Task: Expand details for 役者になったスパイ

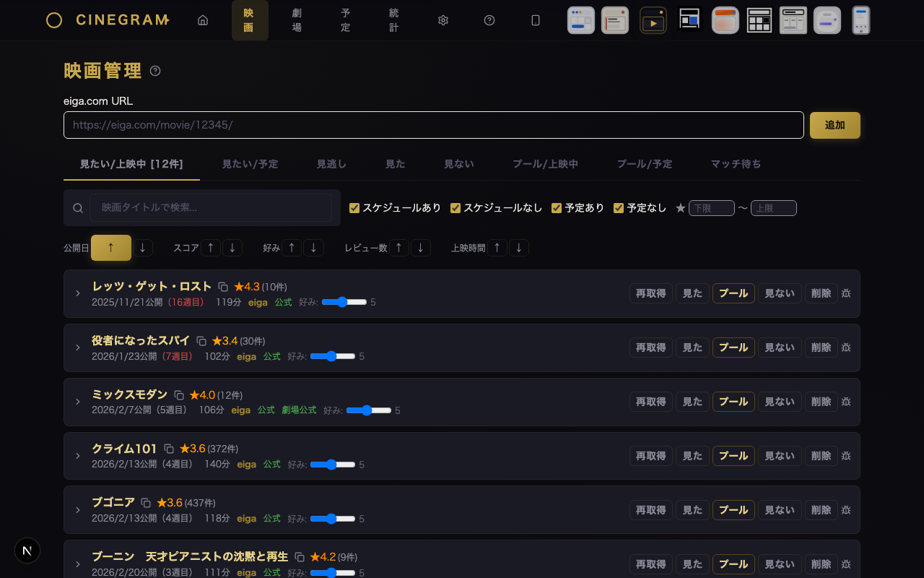Action: tap(78, 348)
